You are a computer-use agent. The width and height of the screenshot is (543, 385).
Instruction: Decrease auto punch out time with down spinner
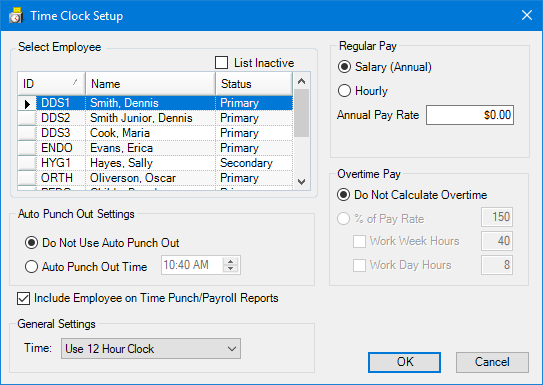(x=231, y=269)
